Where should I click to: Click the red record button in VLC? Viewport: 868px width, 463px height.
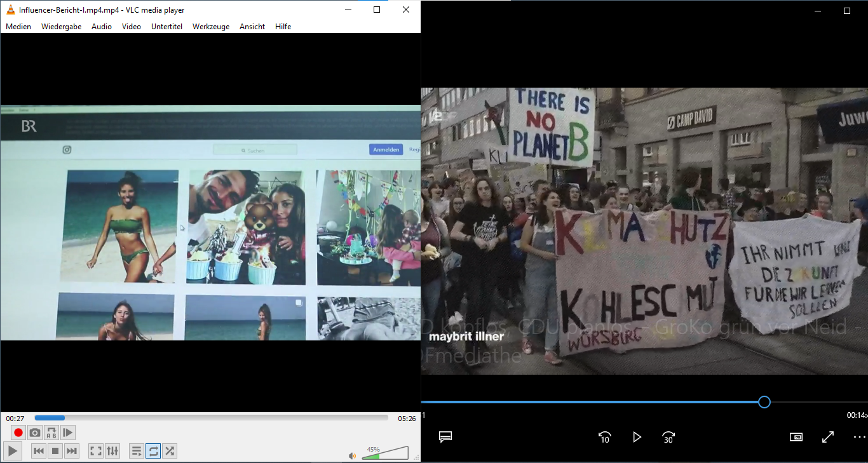pyautogui.click(x=18, y=433)
